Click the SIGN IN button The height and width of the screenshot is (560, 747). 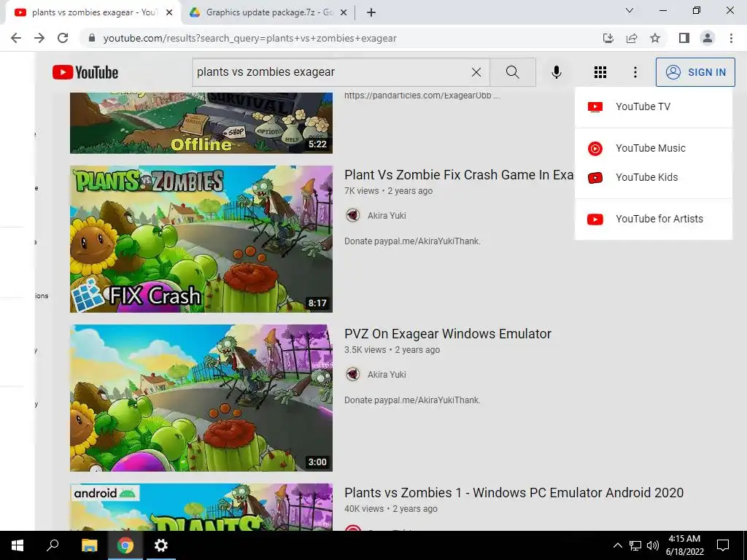pos(695,72)
